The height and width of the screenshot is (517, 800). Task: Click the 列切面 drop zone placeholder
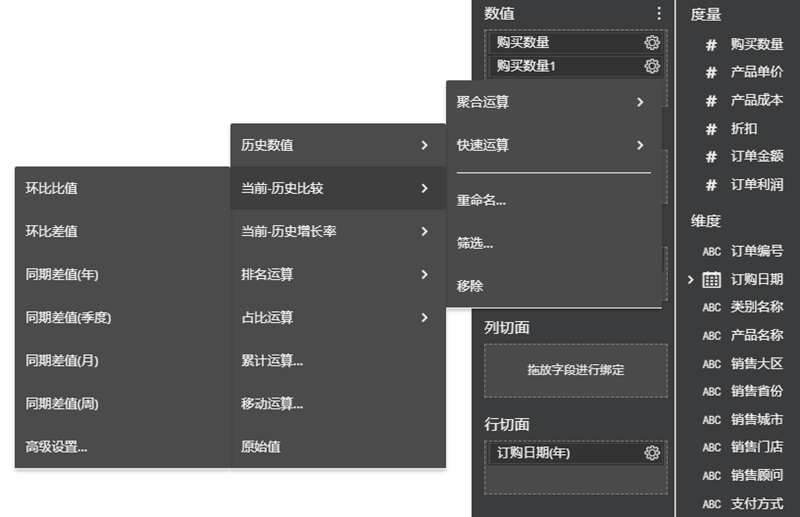(x=575, y=370)
